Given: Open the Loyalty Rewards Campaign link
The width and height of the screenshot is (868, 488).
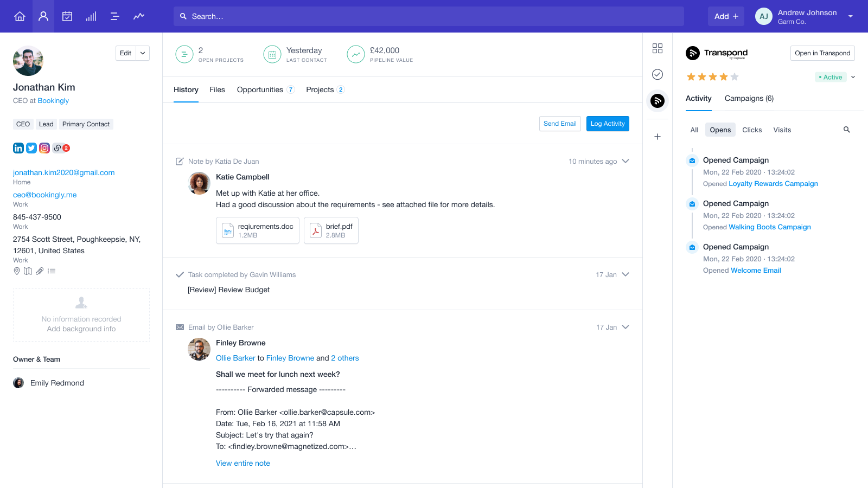Looking at the screenshot, I should click(773, 184).
